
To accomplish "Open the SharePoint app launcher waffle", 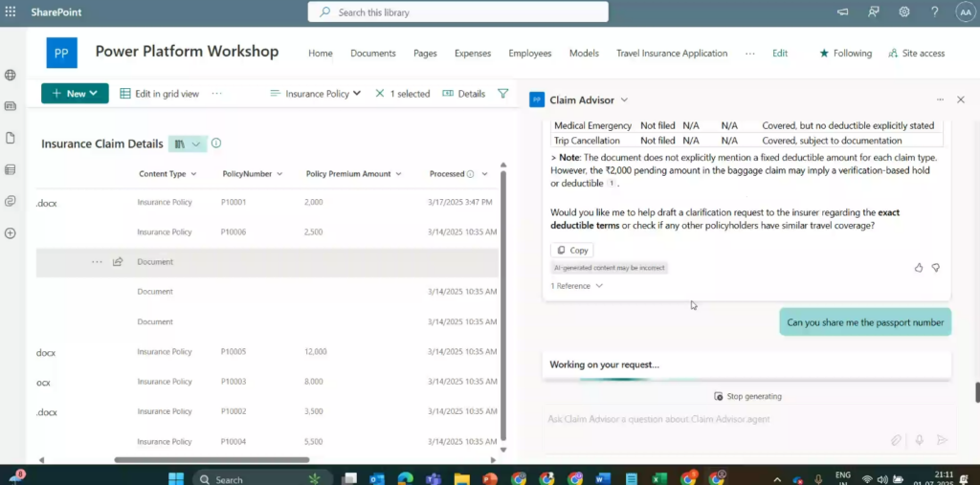I will tap(11, 11).
